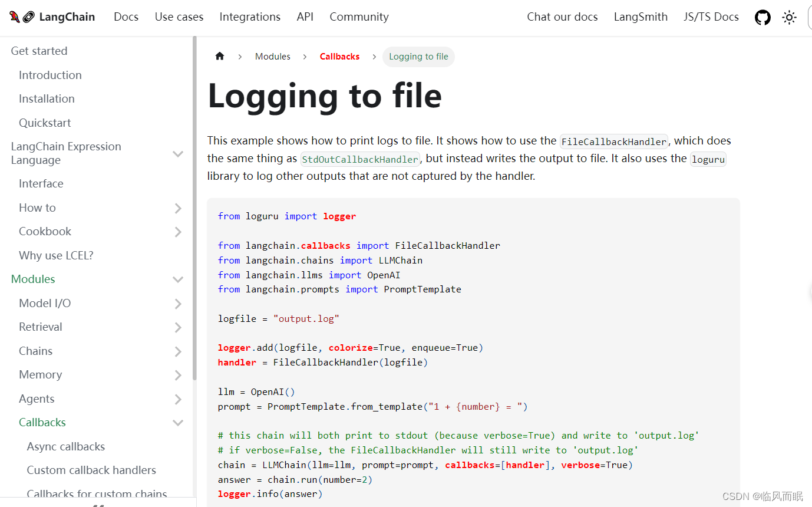Viewport: 812px width, 507px height.
Task: Open the Use cases menu item
Action: pos(179,17)
